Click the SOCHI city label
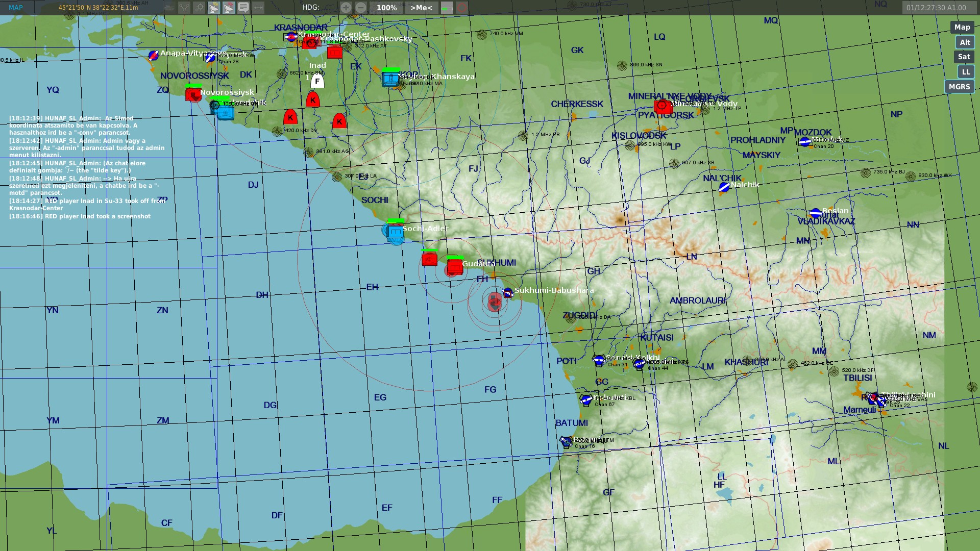The image size is (980, 551). pos(375,200)
